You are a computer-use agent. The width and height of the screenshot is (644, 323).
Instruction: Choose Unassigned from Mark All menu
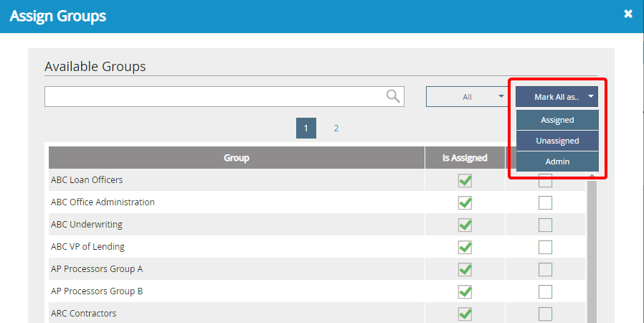tap(557, 141)
